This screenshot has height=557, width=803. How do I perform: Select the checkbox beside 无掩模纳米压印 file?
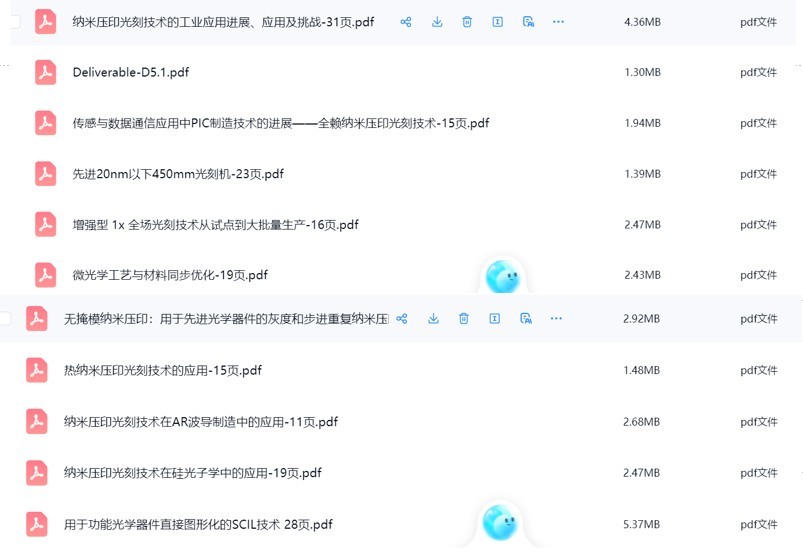(6, 319)
